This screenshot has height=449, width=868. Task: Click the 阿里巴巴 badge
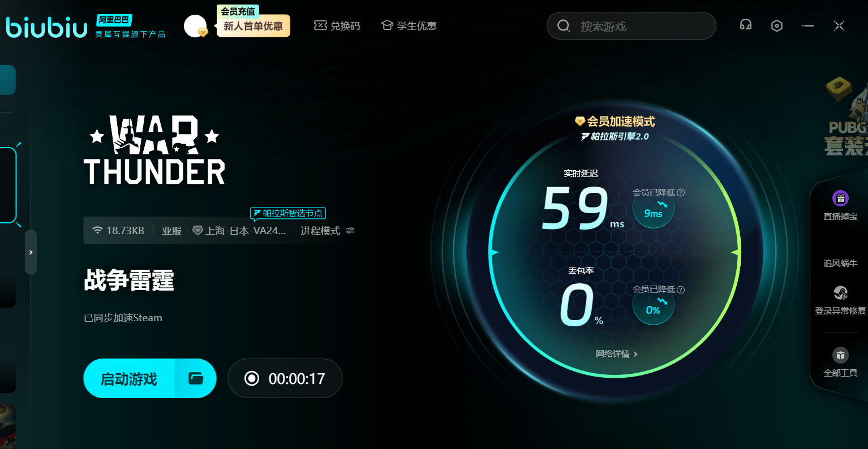point(114,20)
